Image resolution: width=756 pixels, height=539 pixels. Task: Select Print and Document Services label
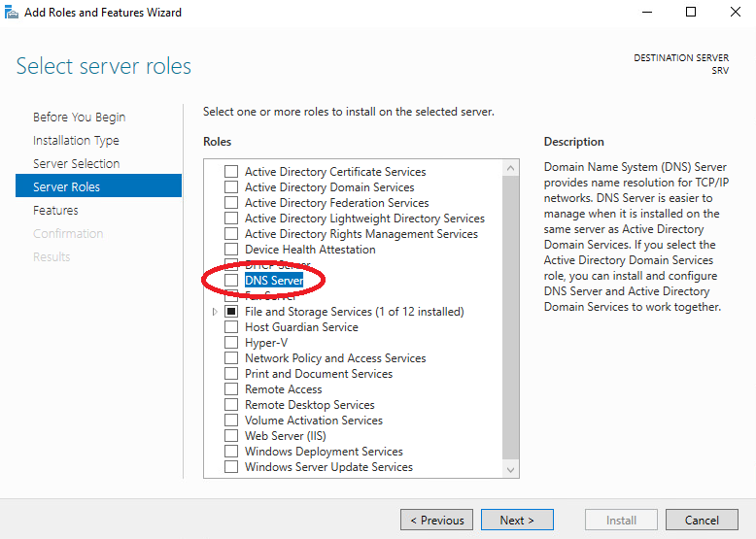point(319,373)
